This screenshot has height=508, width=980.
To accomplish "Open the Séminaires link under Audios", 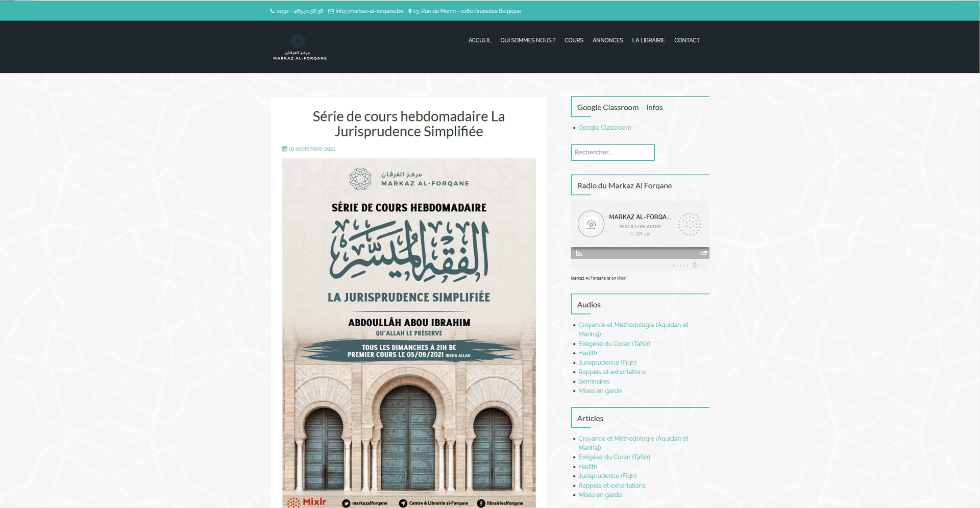I will click(x=594, y=381).
